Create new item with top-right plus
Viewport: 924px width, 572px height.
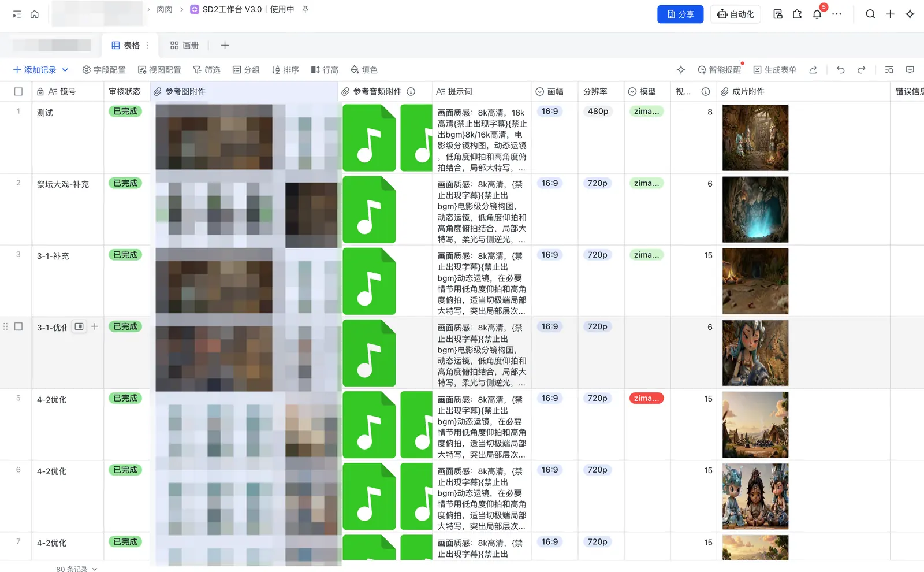click(891, 14)
